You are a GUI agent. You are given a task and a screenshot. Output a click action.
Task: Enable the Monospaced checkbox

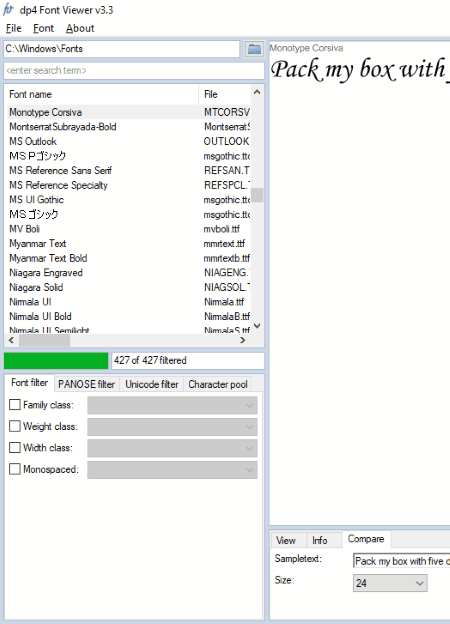tap(15, 469)
